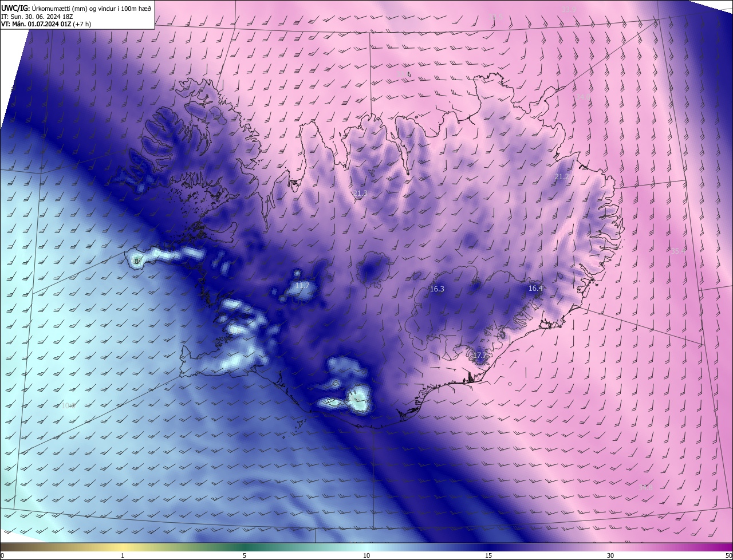Viewport: 733px width, 560px height.
Task: Click the 21.3 value on the map
Action: (x=360, y=194)
